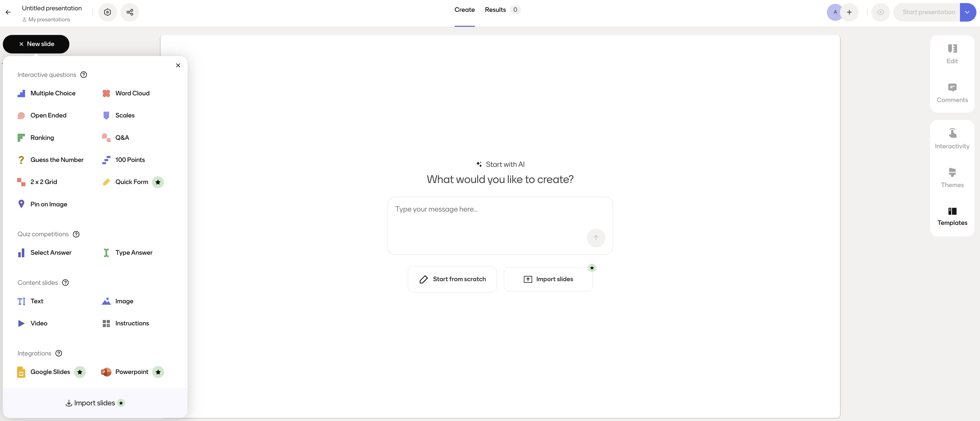Send AI message with arrow button

click(x=596, y=238)
